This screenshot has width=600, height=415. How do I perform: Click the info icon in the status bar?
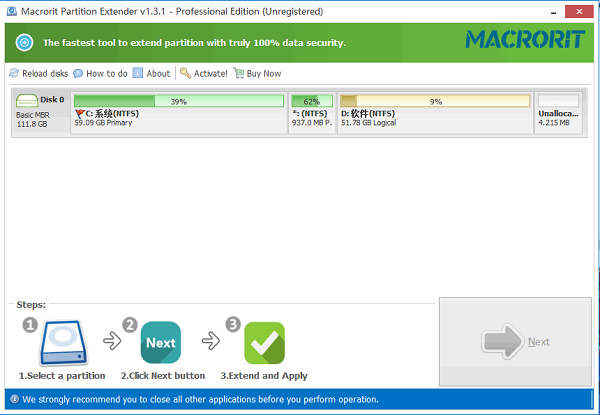[15, 399]
